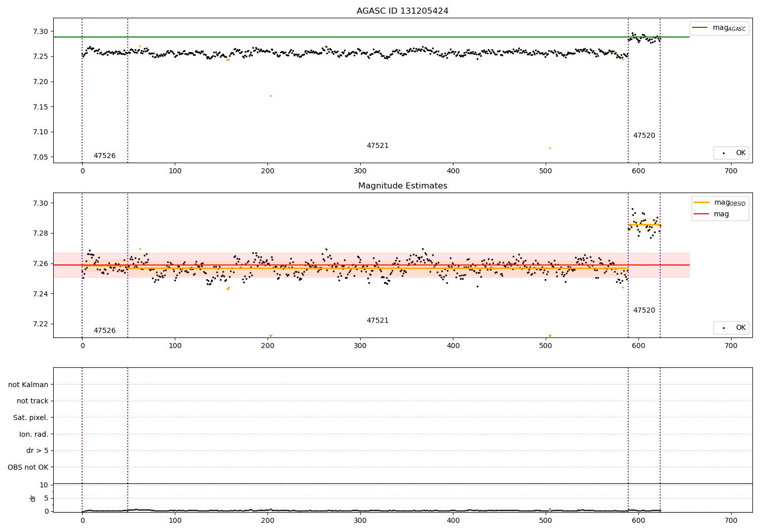Click obsid label 47521 in the AGASC ID plot
This screenshot has height=532, width=760.
pyautogui.click(x=377, y=146)
